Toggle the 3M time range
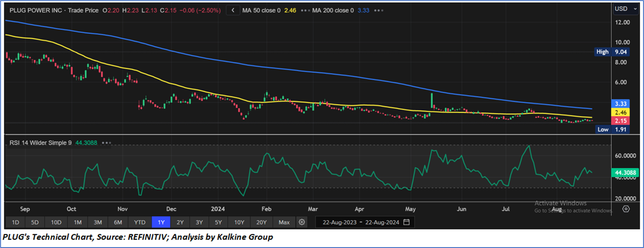The image size is (644, 248). coord(98,222)
